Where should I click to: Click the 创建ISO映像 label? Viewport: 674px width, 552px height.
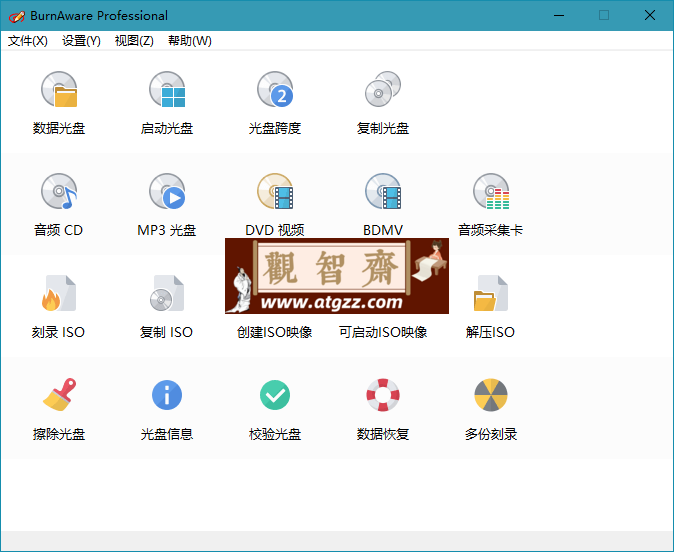tap(275, 332)
